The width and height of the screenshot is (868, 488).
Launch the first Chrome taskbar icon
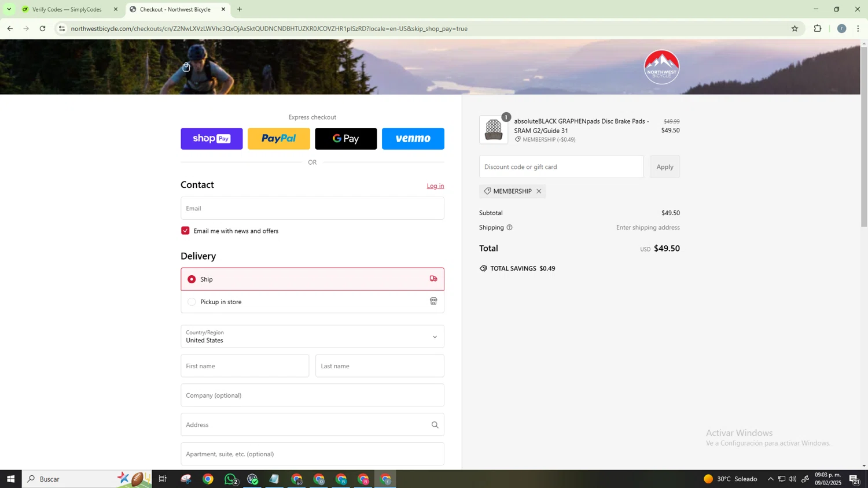click(x=208, y=479)
